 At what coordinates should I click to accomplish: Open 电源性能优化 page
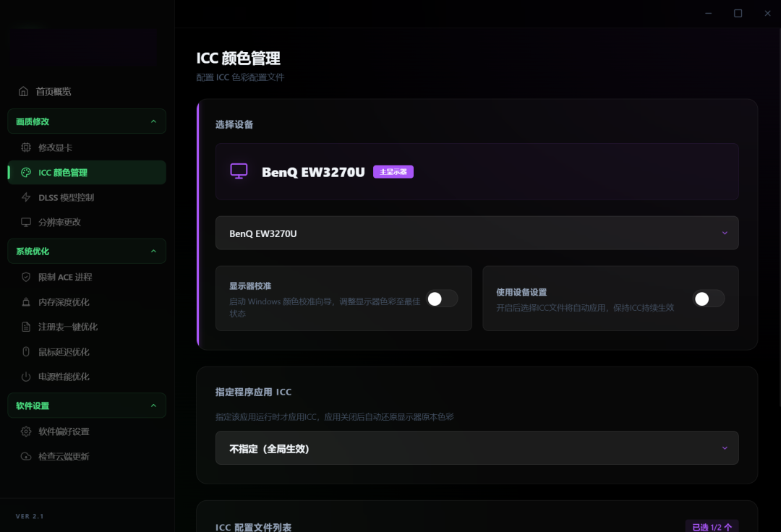coord(87,377)
